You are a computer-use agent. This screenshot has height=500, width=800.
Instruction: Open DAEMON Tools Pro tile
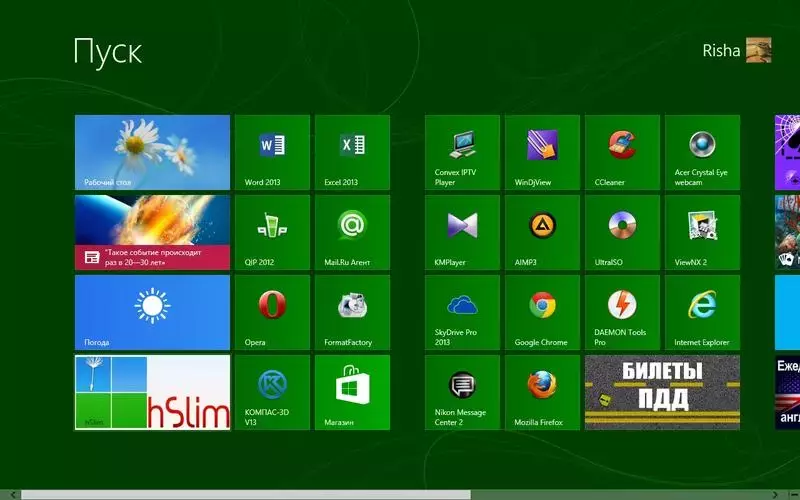[622, 313]
